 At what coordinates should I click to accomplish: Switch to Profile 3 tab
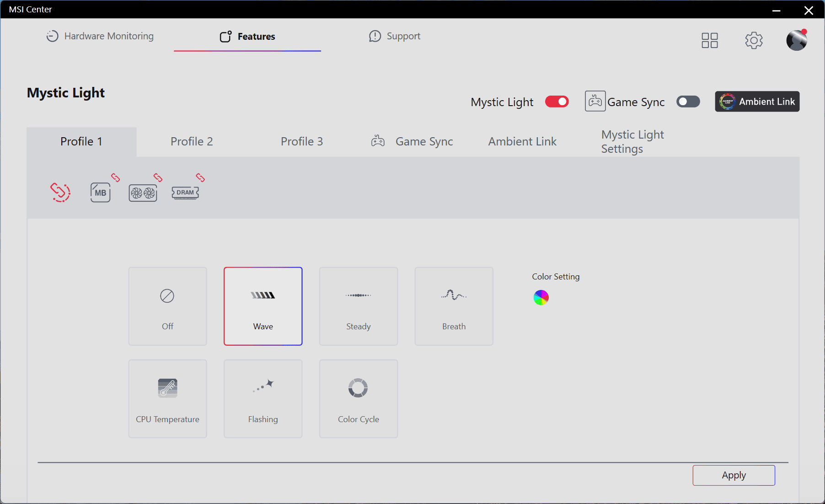tap(302, 142)
